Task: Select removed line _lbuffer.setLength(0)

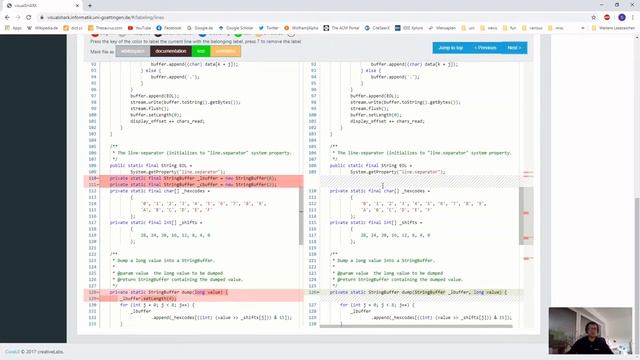Action: tap(193, 298)
